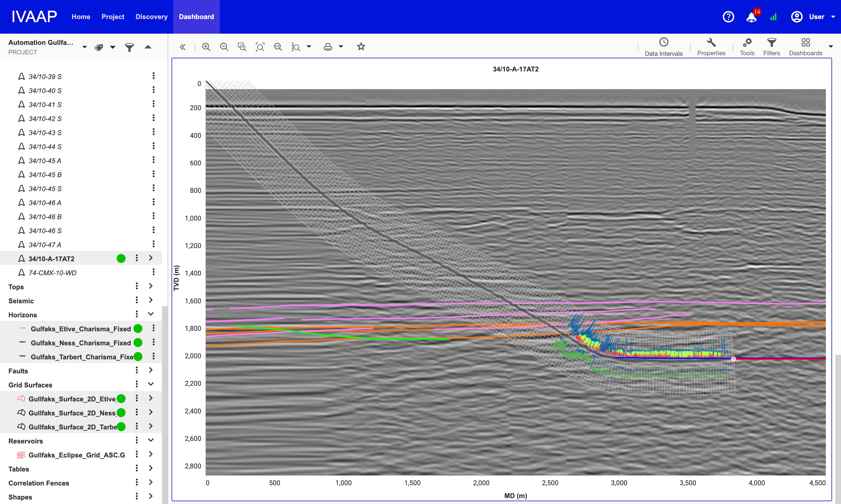Image resolution: width=841 pixels, height=504 pixels.
Task: Click the IVAAP logo
Action: (x=34, y=17)
